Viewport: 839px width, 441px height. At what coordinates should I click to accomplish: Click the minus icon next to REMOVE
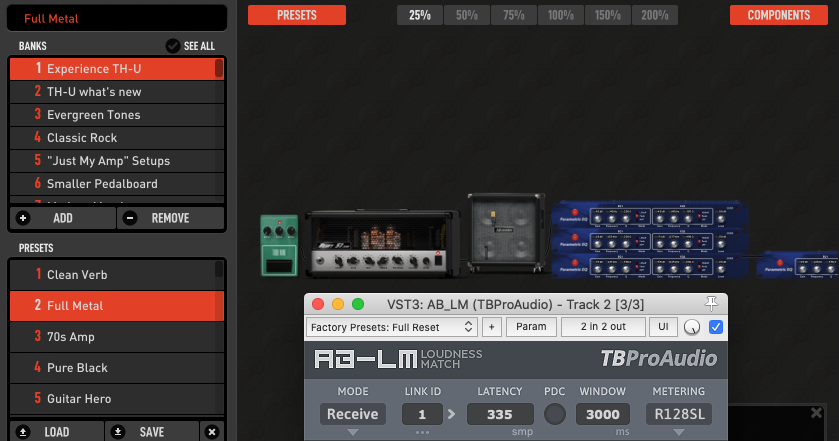pos(130,218)
